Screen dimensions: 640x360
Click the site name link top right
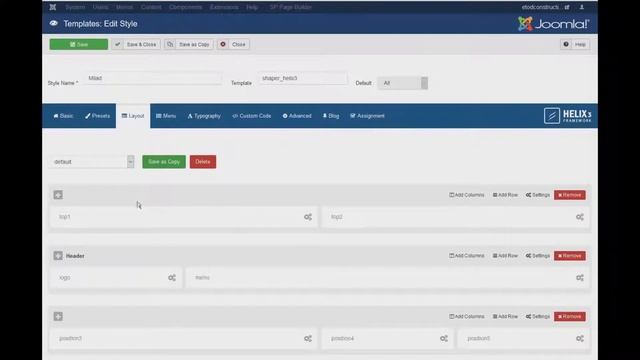545,7
